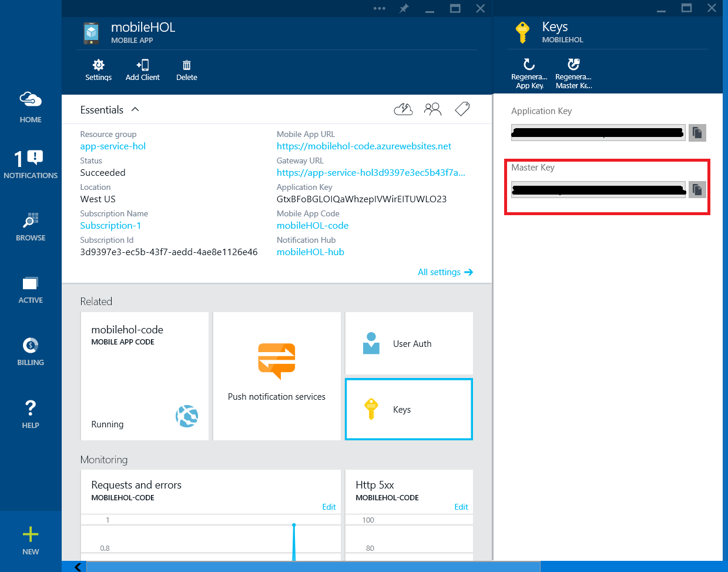Open the Gateway URL link
728x572 pixels.
pyautogui.click(x=371, y=173)
